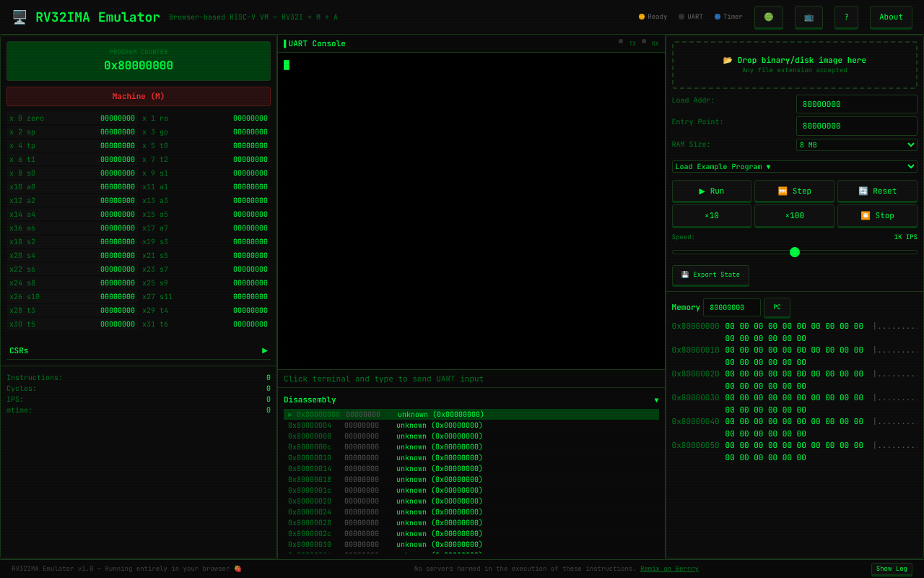Click the Instructions counter row
Screen dimensions: 924x578
139,378
